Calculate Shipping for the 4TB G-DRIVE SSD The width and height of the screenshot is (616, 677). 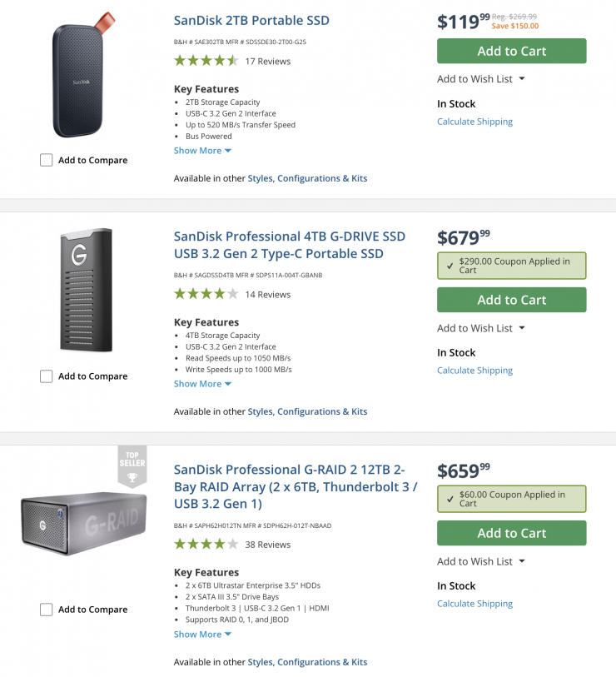(x=474, y=371)
